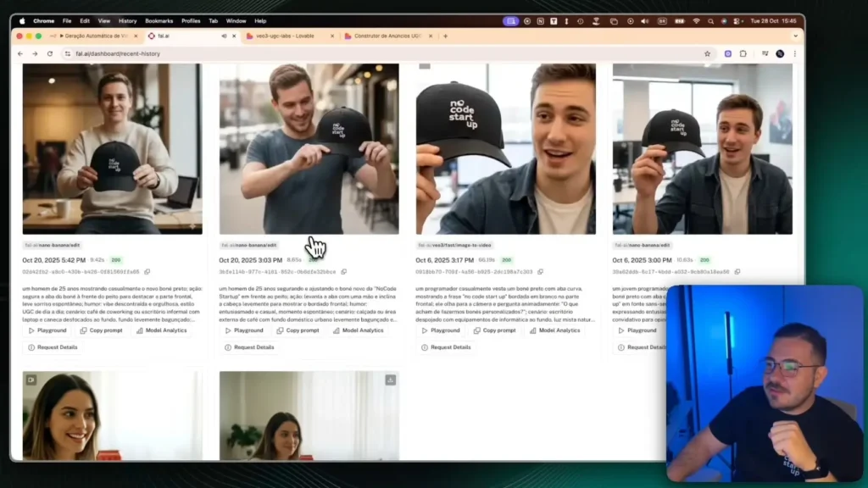This screenshot has width=868, height=488.
Task: Bookmark page with address bar star icon
Action: pyautogui.click(x=707, y=53)
